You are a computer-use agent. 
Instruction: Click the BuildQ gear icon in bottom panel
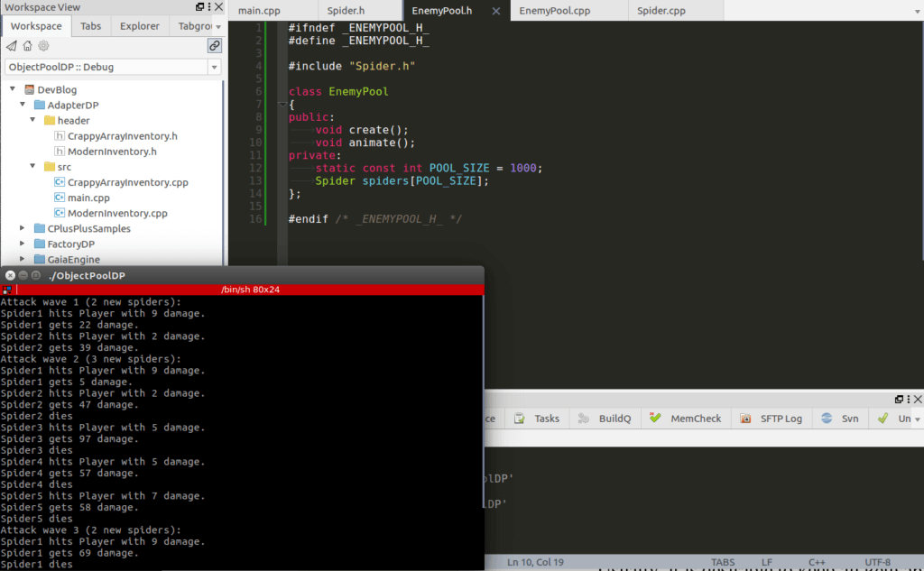584,418
